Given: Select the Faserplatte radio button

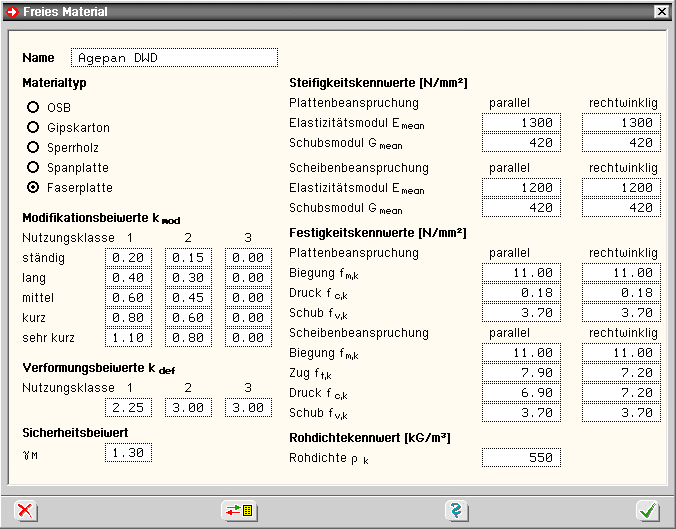Looking at the screenshot, I should pos(34,187).
